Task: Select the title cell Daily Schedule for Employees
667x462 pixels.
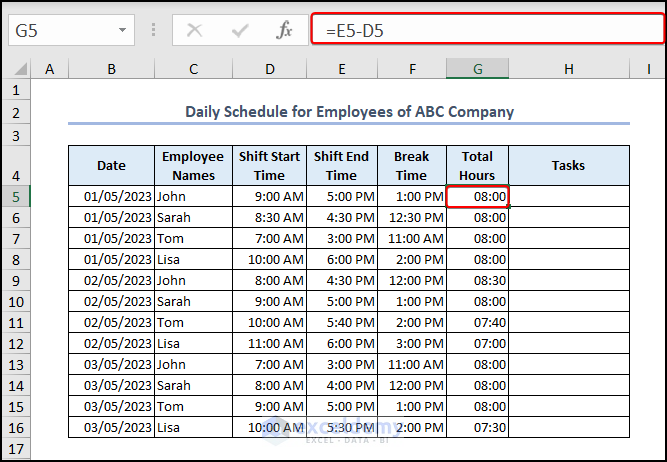Action: (x=349, y=112)
